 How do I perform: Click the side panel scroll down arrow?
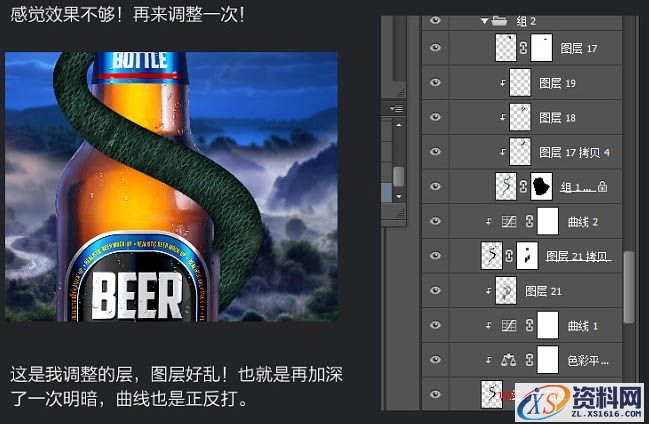(x=399, y=196)
